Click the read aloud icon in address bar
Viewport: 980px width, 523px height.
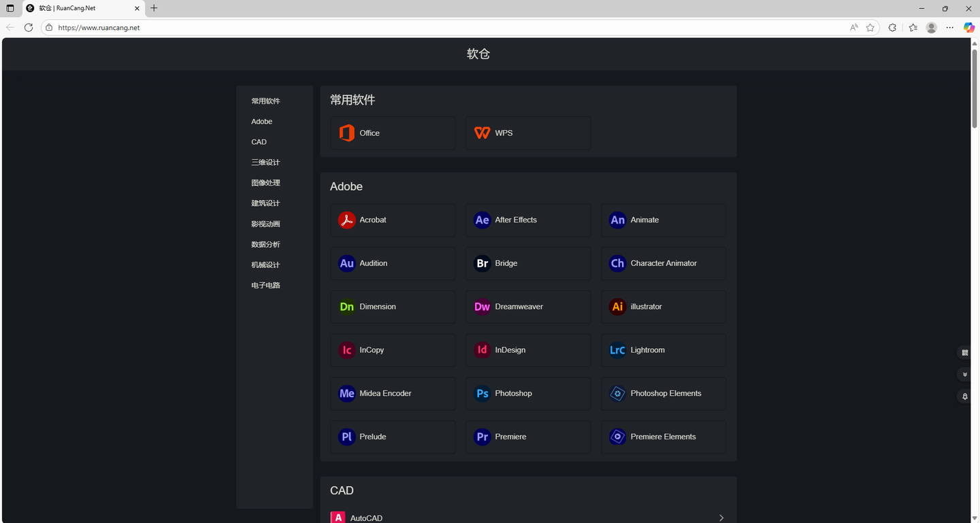tap(854, 28)
